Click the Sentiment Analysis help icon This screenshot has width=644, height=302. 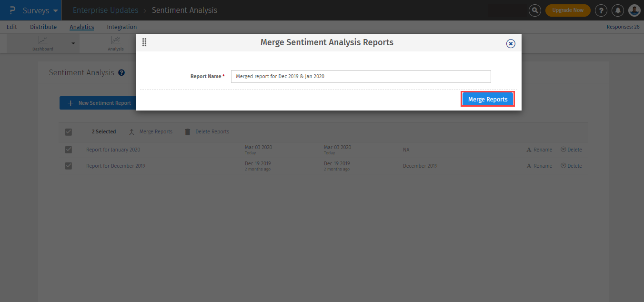[121, 73]
